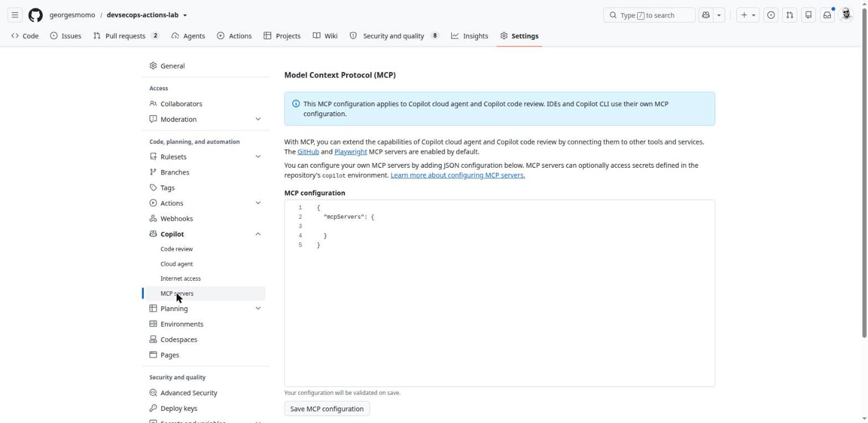The width and height of the screenshot is (868, 423).
Task: Open Copilot Code review settings
Action: tap(177, 249)
